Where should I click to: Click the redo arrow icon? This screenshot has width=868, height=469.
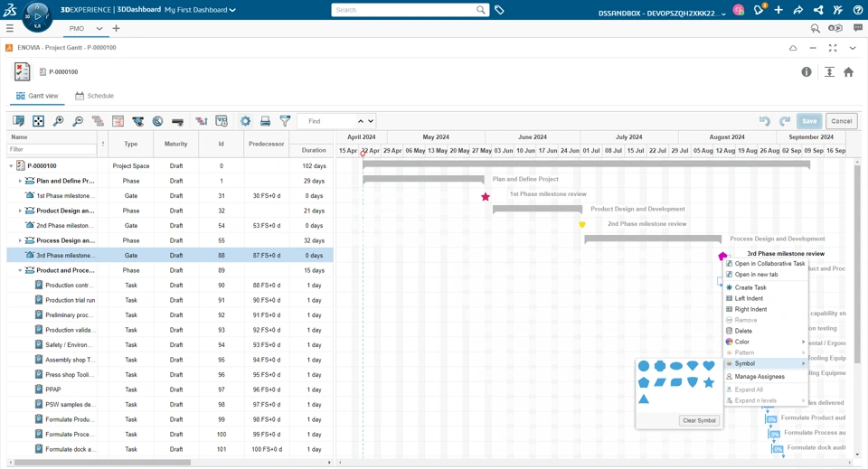pos(785,121)
